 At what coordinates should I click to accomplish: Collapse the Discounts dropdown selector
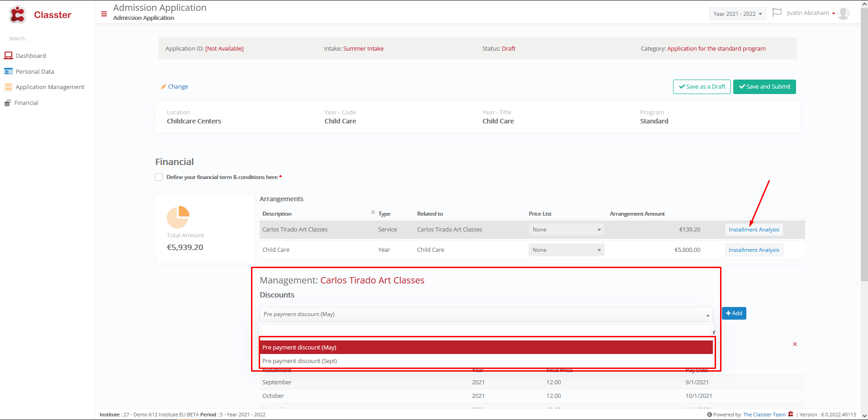click(486, 314)
